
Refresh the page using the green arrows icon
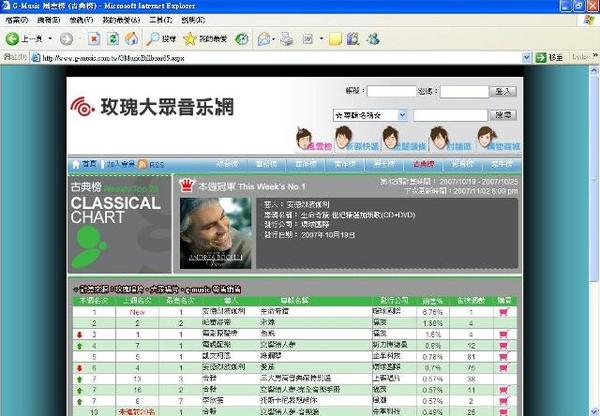(112, 39)
